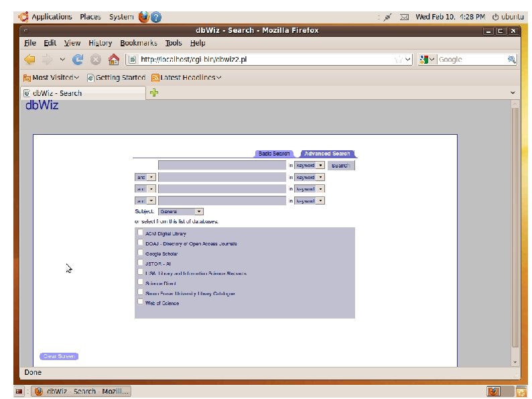Open second row 'and' operator dropdown
The image size is (532, 399).
click(x=145, y=177)
